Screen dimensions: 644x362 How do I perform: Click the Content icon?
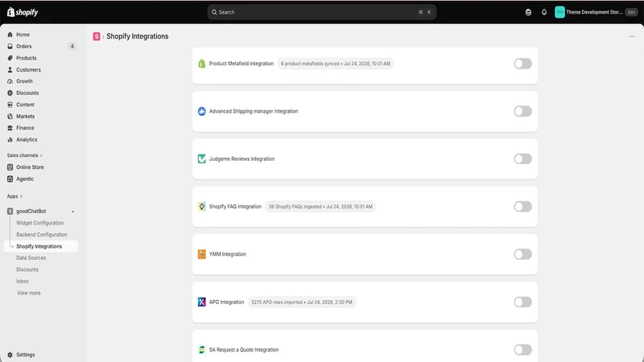[x=10, y=105]
